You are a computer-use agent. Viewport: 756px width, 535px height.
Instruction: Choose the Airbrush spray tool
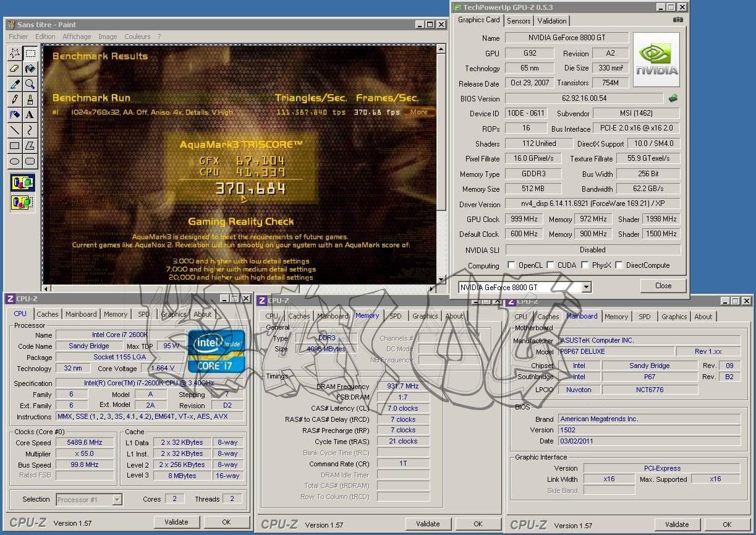click(x=15, y=115)
